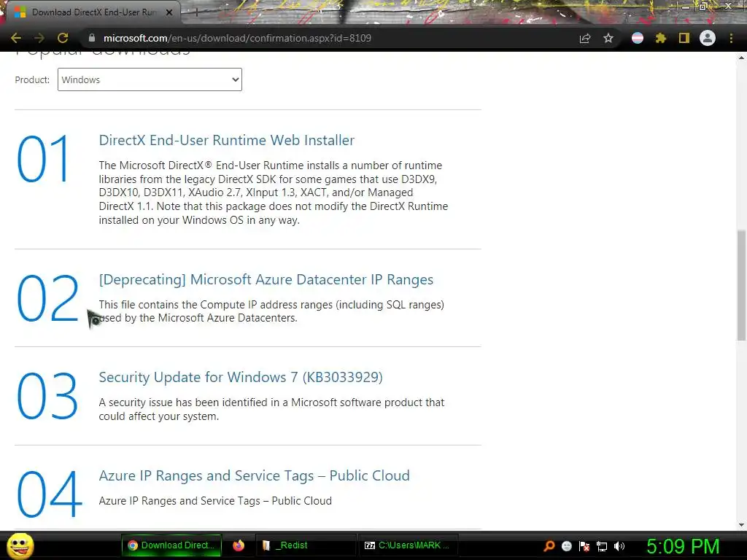Image resolution: width=747 pixels, height=560 pixels.
Task: Open the _Redist folder taskbar item
Action: (x=305, y=545)
